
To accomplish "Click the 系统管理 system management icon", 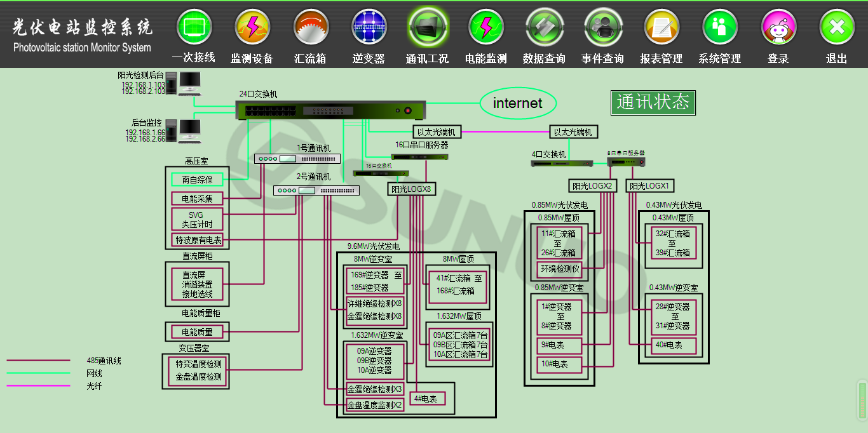I will point(720,27).
